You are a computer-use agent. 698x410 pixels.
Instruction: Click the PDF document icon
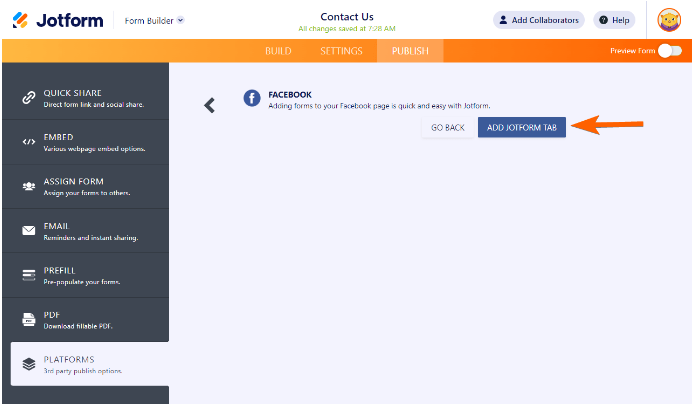[x=29, y=320]
